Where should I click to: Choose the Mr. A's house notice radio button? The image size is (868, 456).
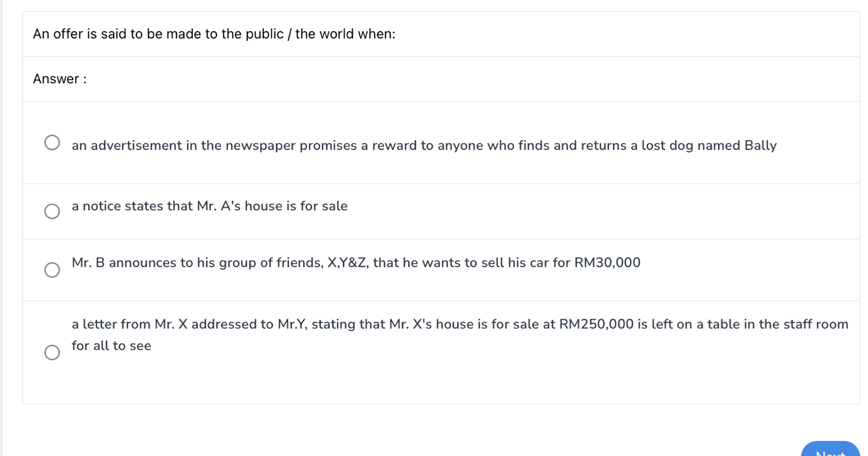52,211
